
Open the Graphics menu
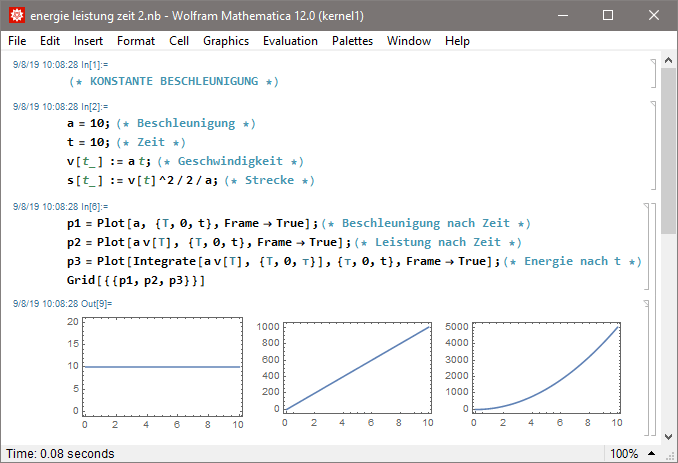(x=225, y=41)
